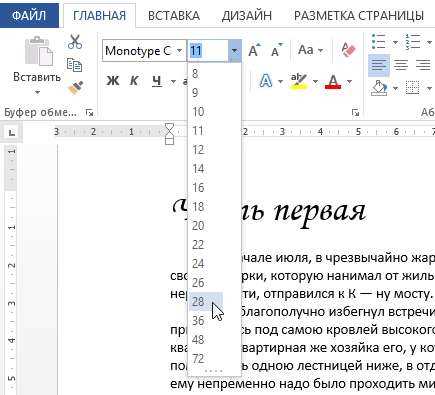
Task: Open the Font group dialog launcher
Action: (x=356, y=113)
